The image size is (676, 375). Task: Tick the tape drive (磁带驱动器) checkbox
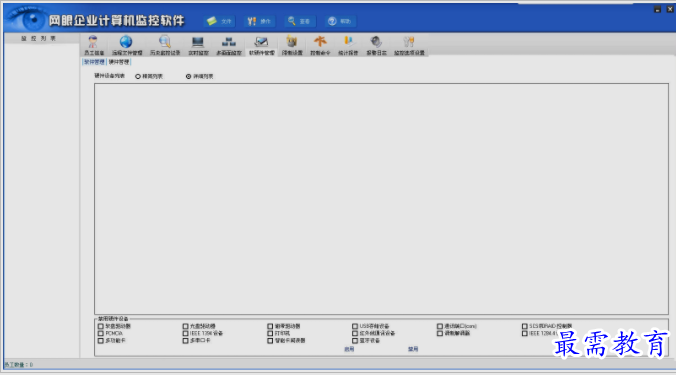coord(270,326)
